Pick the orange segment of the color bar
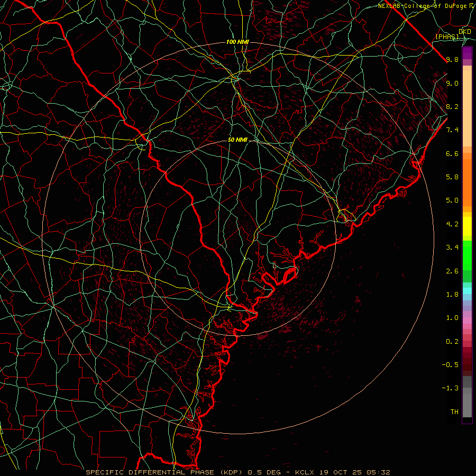This screenshot has height=476, width=476. 467,183
